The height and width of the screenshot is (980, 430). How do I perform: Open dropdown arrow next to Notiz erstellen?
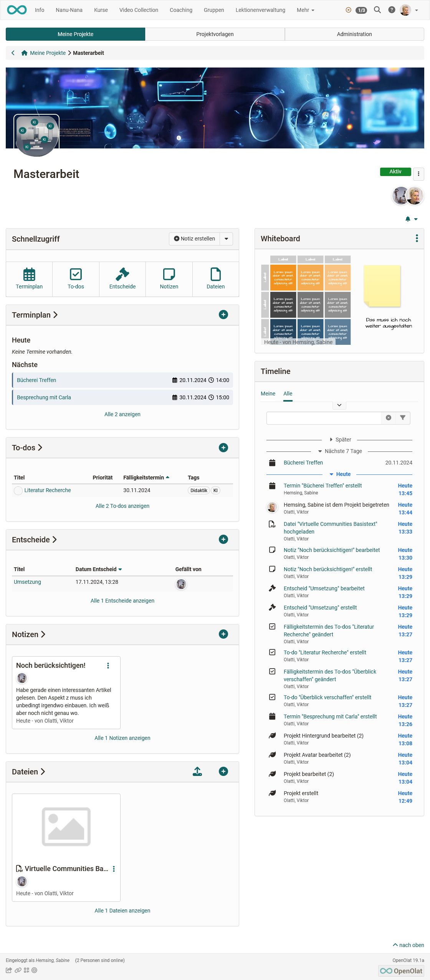226,239
